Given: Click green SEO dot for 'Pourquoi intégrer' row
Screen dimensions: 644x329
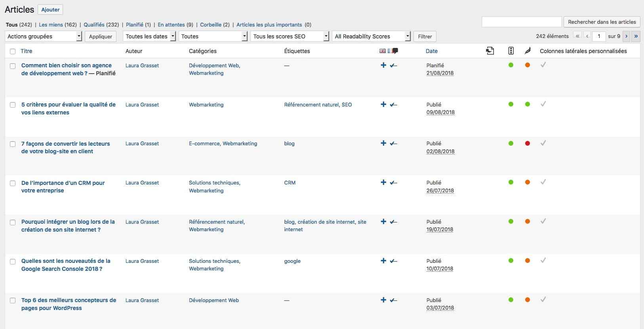Looking at the screenshot, I should point(511,221).
